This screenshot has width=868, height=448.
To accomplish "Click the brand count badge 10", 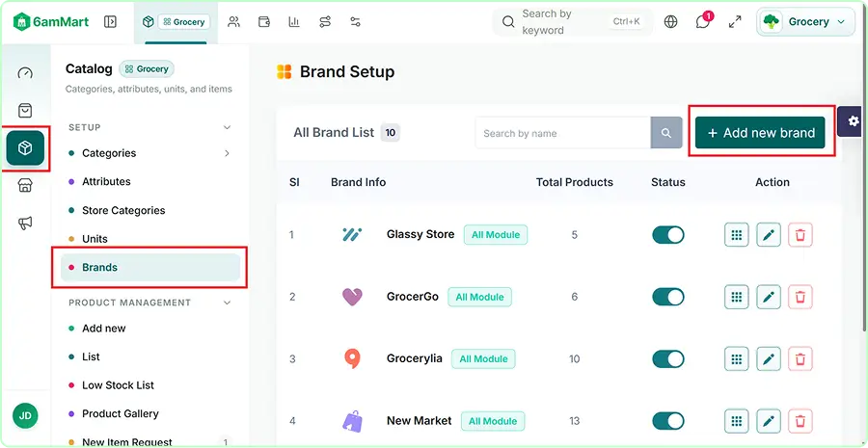I will 391,133.
